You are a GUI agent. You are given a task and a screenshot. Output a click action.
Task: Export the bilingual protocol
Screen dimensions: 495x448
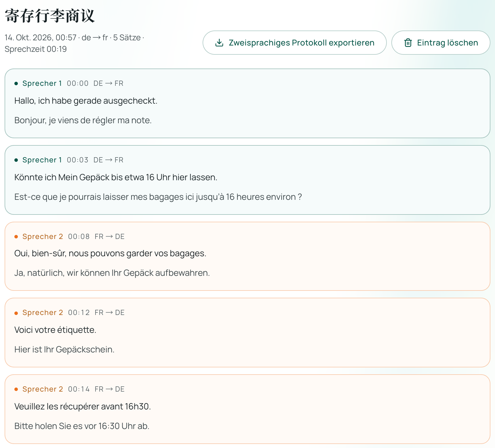click(294, 43)
